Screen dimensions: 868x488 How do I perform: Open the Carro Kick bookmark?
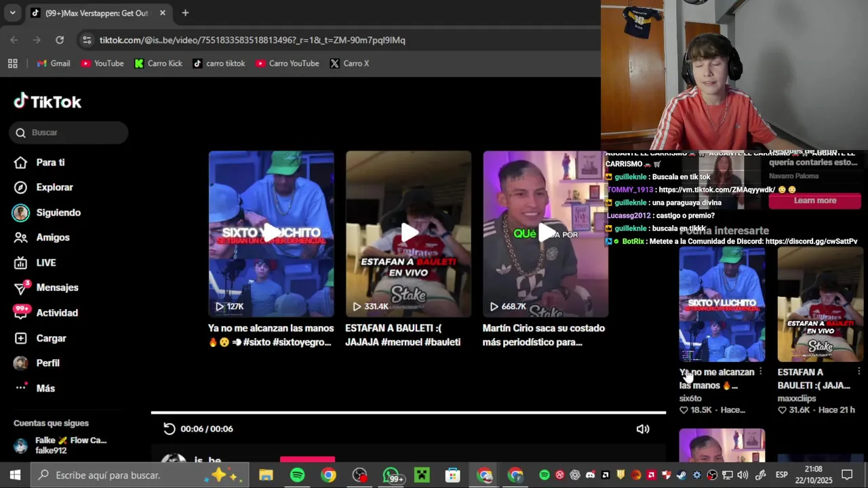[159, 64]
